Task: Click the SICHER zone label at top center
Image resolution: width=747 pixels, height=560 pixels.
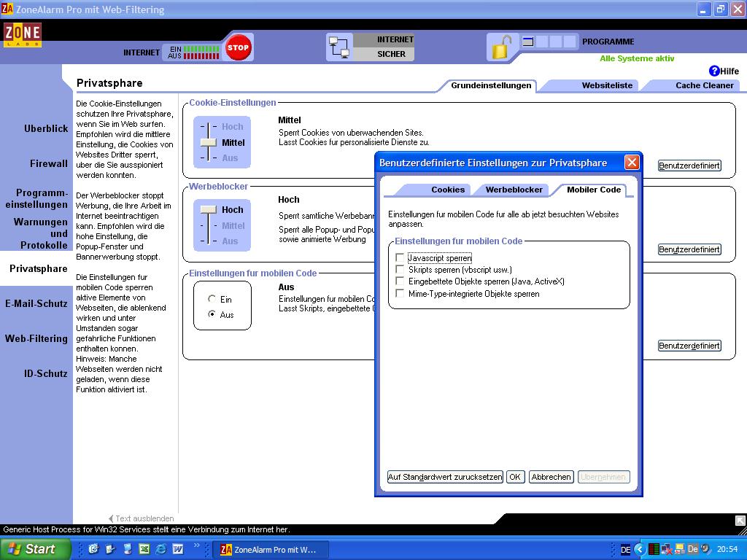Action: pyautogui.click(x=391, y=54)
